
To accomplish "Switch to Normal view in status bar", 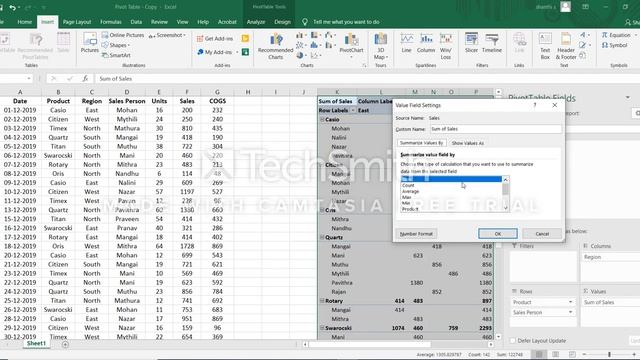I will point(539,354).
